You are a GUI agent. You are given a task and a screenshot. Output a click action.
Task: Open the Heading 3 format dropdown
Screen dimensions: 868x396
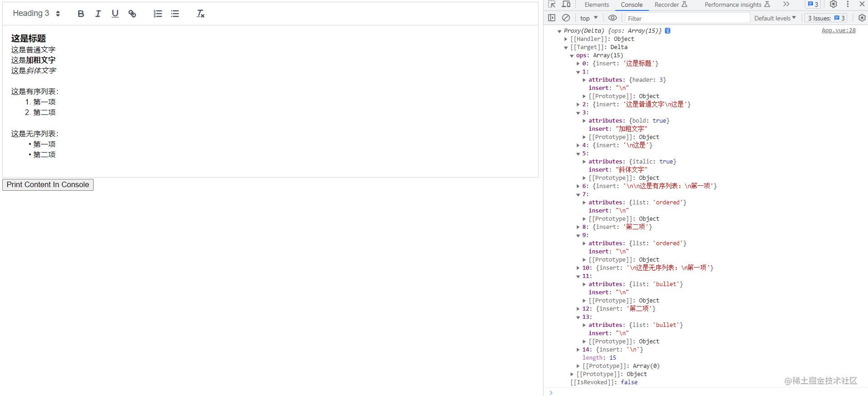[x=36, y=14]
